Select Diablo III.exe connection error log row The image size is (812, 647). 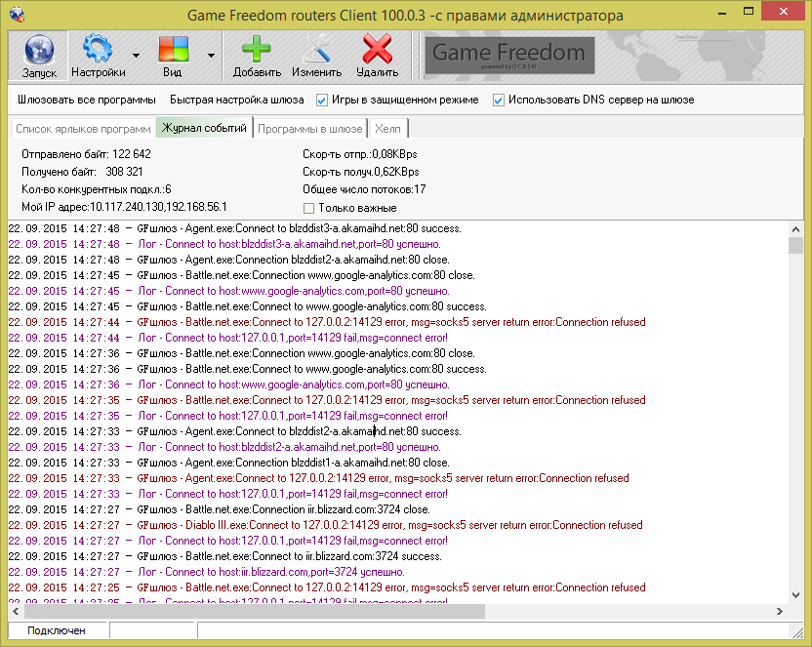pos(325,525)
